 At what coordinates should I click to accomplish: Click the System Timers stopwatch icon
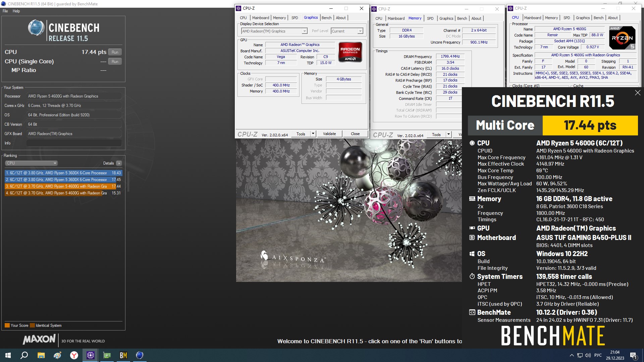472,277
